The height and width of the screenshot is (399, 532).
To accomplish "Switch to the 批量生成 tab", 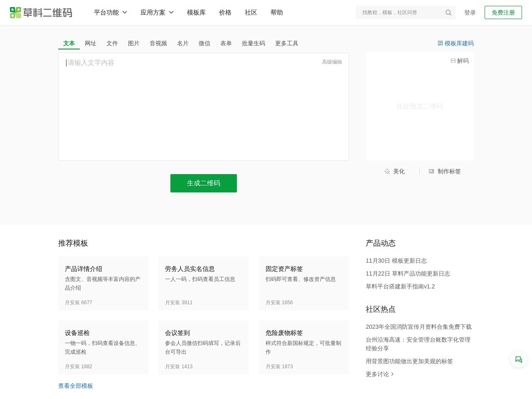I will coord(254,43).
